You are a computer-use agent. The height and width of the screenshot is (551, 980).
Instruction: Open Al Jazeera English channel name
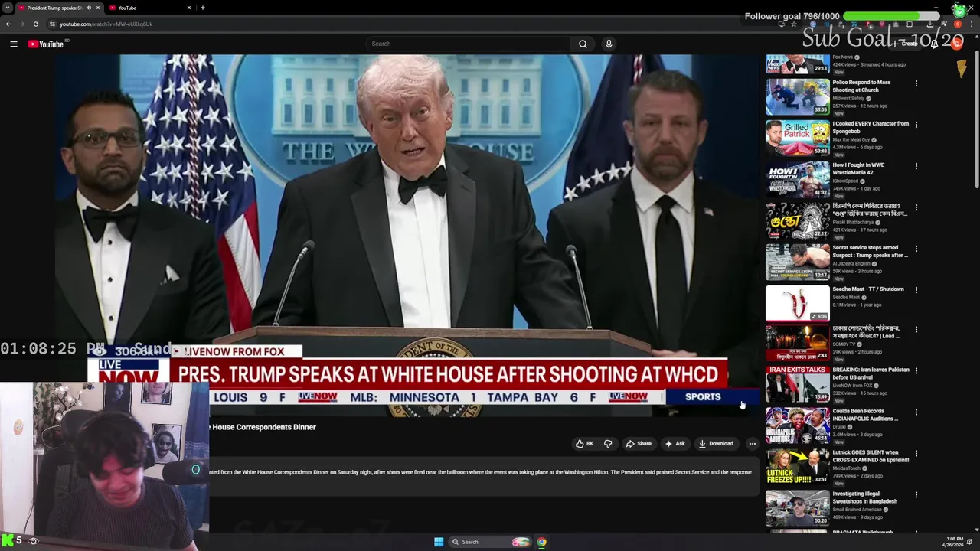pos(851,264)
